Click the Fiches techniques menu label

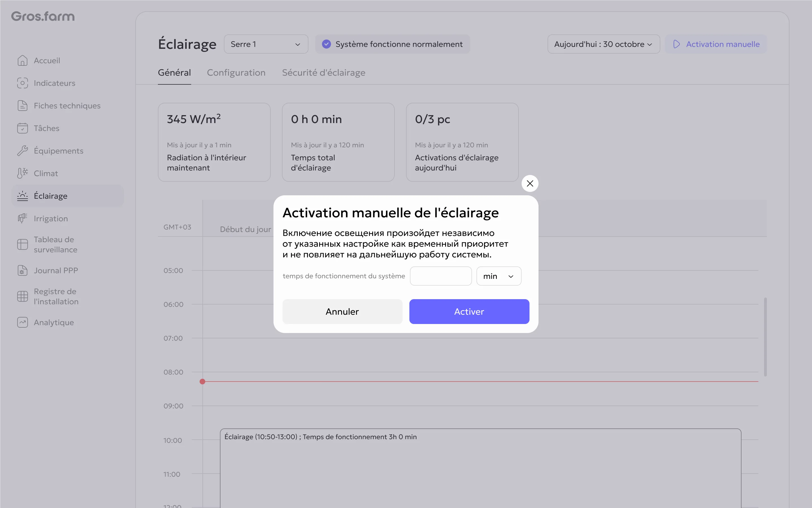click(67, 106)
